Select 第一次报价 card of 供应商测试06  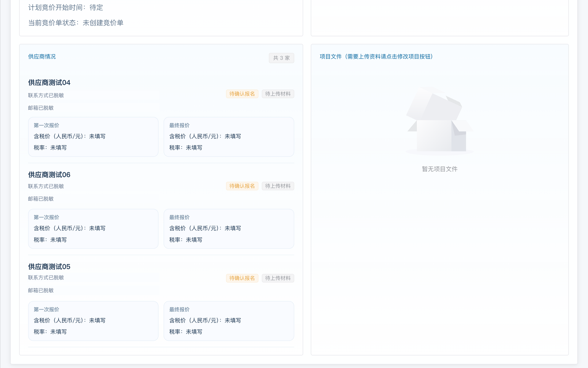[x=93, y=229]
